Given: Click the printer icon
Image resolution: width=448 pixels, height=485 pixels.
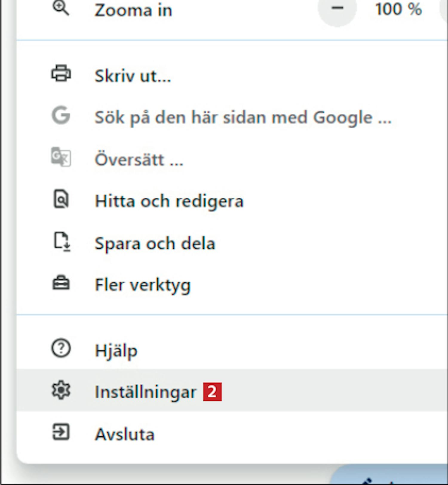Looking at the screenshot, I should click(61, 73).
